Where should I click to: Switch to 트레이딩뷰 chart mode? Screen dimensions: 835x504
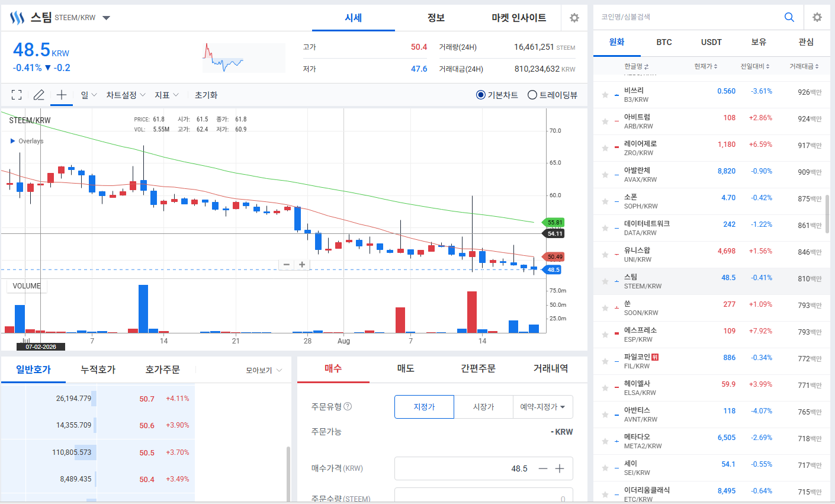[552, 95]
